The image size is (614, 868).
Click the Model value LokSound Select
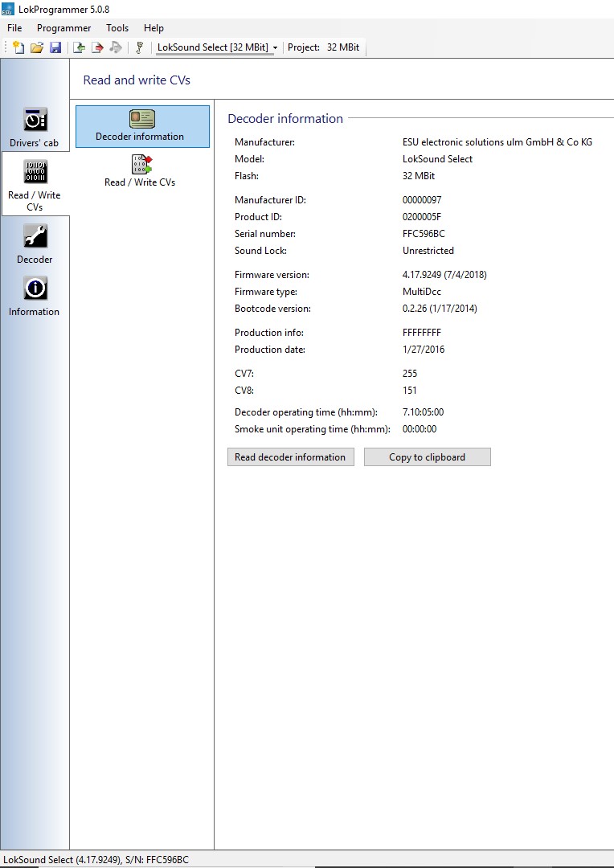click(437, 159)
